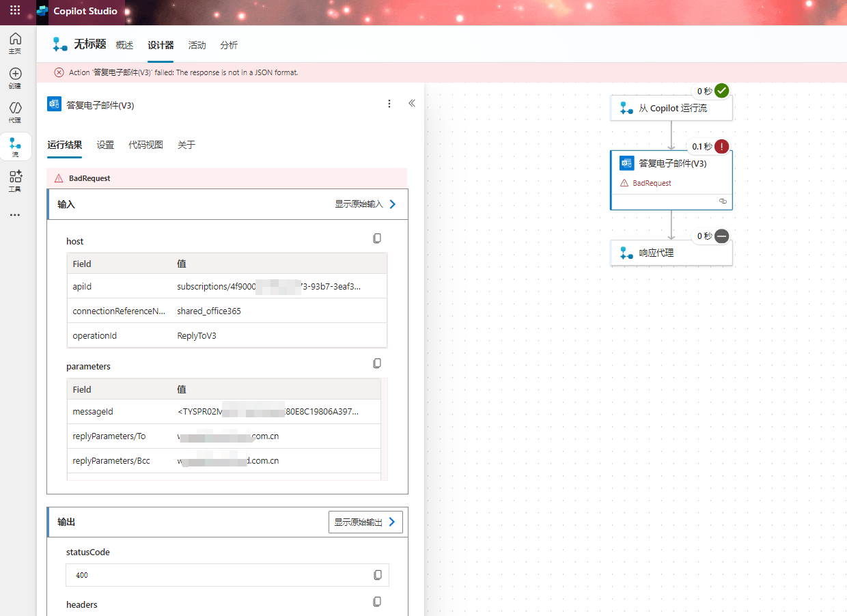Screen dimensions: 847x616
Task: Click parameters section heading
Action: click(x=88, y=367)
